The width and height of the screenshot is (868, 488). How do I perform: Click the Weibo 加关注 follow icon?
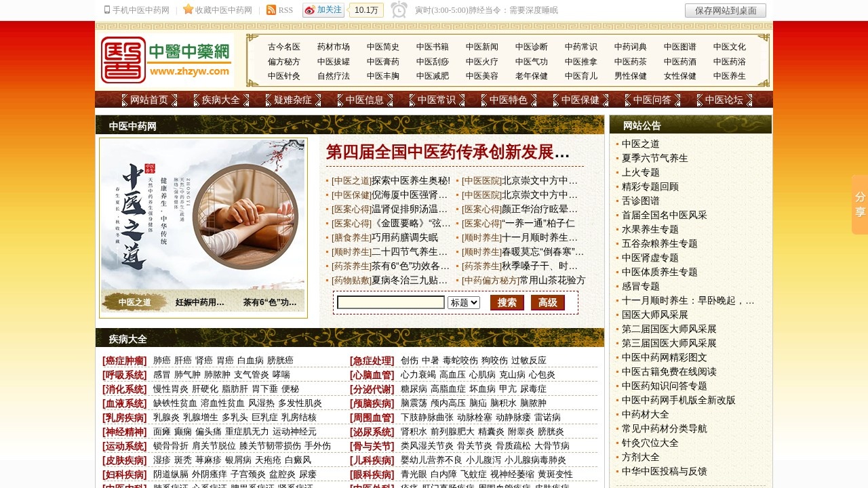(311, 9)
